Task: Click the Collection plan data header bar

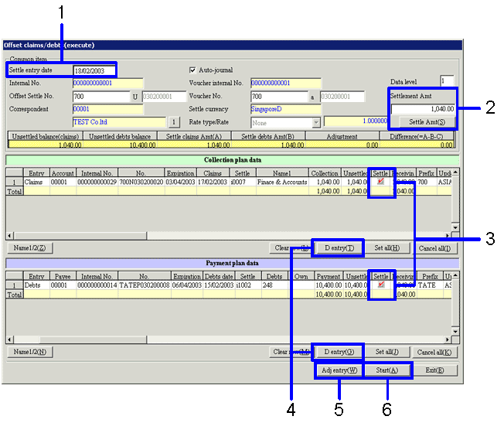Action: 233,160
